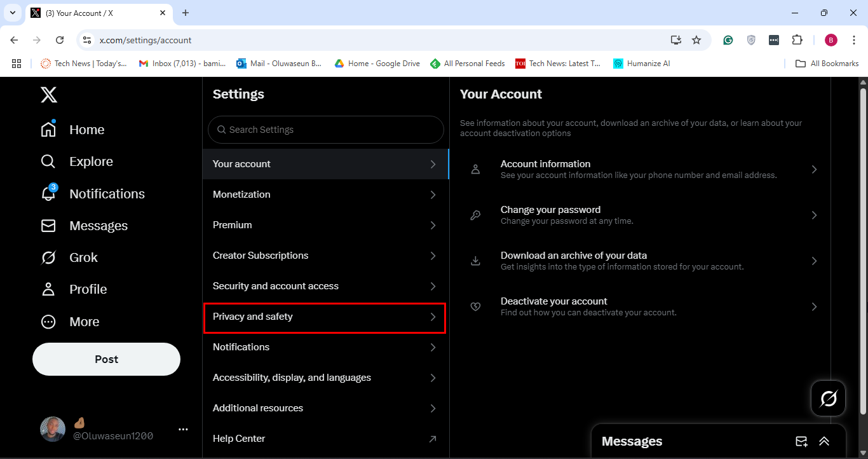The height and width of the screenshot is (459, 868).
Task: Click the X logo in sidebar
Action: coord(49,95)
